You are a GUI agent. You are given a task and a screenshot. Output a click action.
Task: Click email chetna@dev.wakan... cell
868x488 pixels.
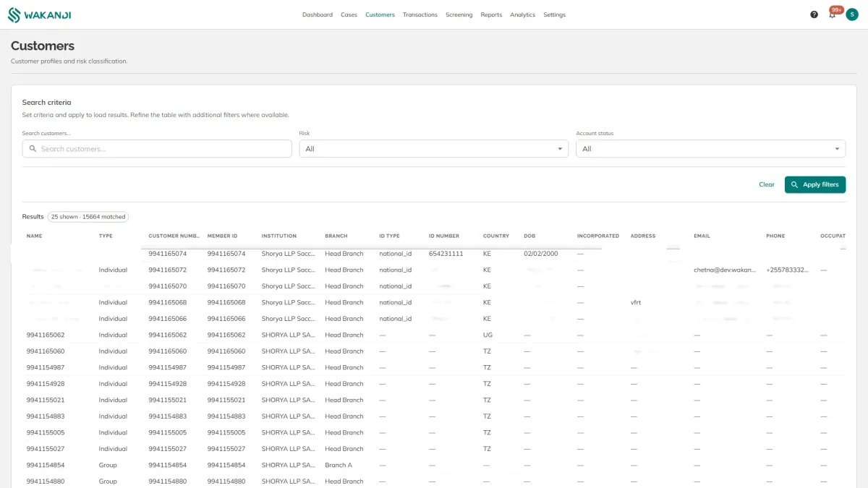(x=726, y=270)
